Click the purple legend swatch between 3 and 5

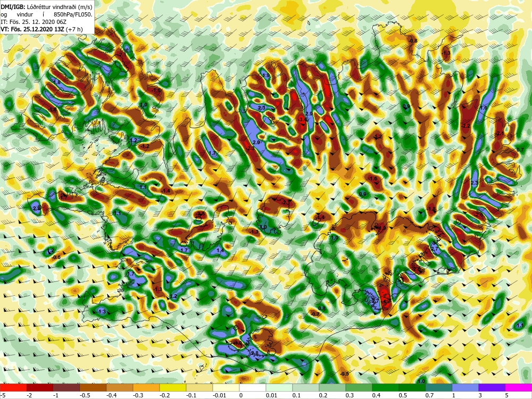point(492,387)
